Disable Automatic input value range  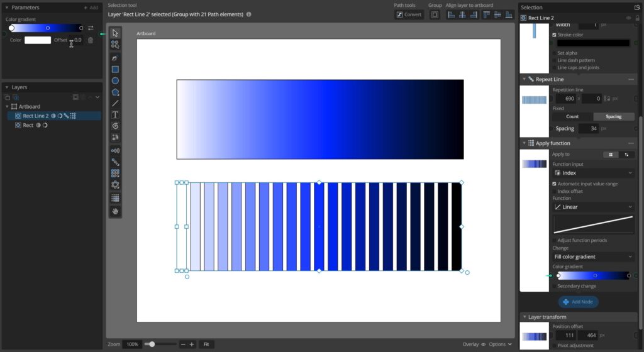pos(554,184)
